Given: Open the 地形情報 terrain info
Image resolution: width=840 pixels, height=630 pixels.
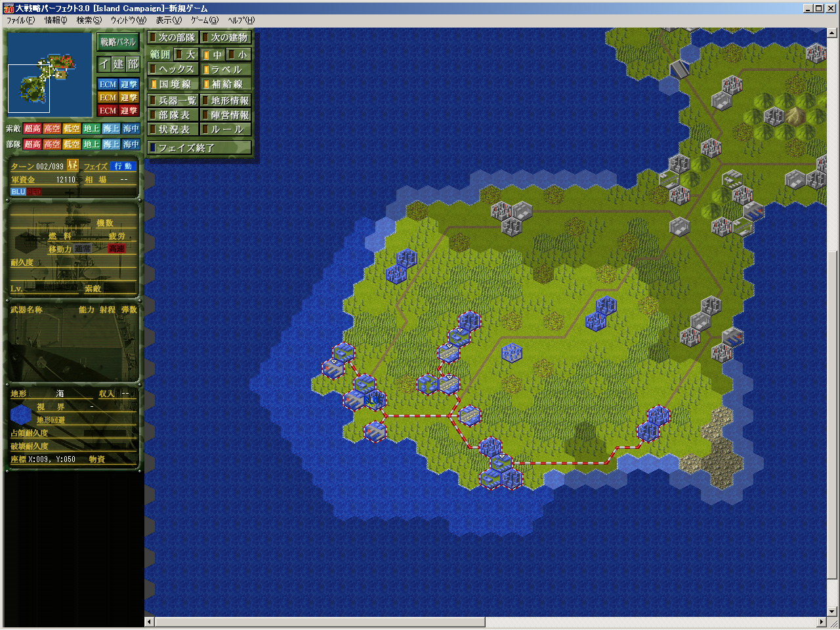Looking at the screenshot, I should coord(226,100).
